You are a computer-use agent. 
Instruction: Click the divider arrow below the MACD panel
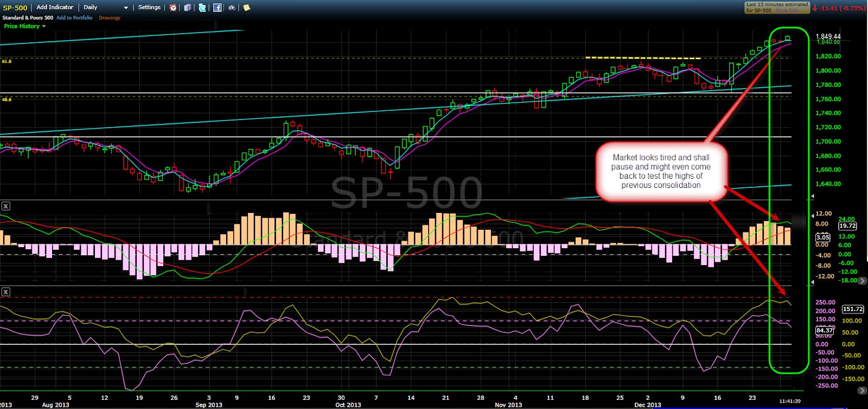[812, 282]
